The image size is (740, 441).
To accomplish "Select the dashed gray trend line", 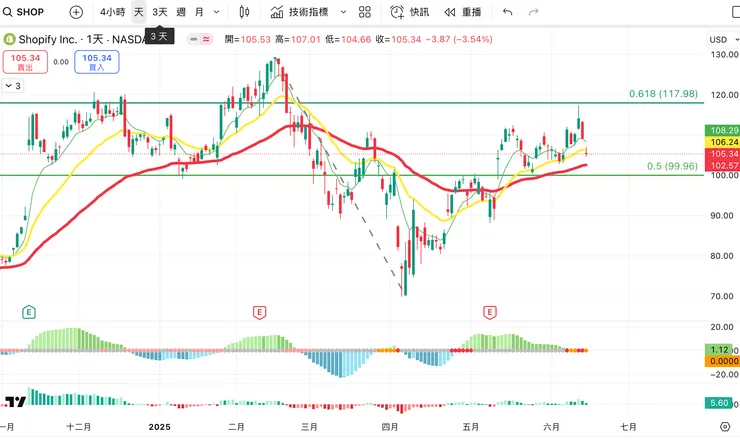I will click(x=345, y=187).
